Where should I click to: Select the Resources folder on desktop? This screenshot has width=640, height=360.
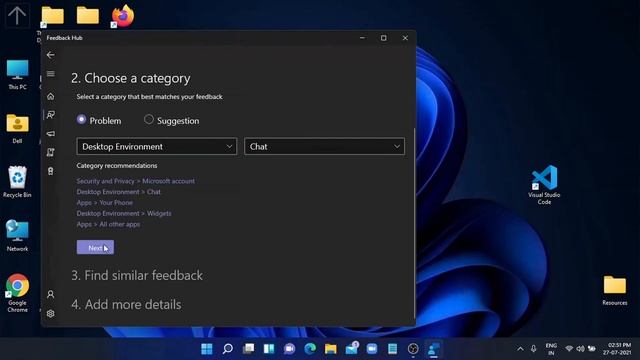pos(615,290)
